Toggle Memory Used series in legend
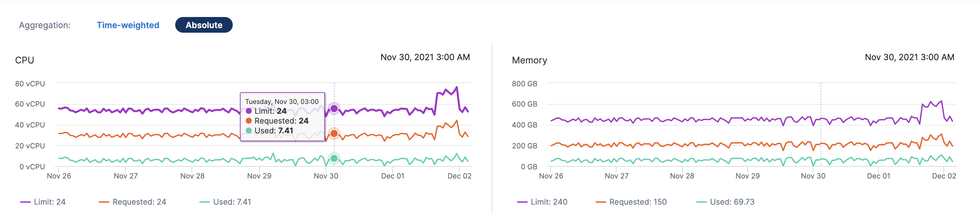 pos(725,202)
